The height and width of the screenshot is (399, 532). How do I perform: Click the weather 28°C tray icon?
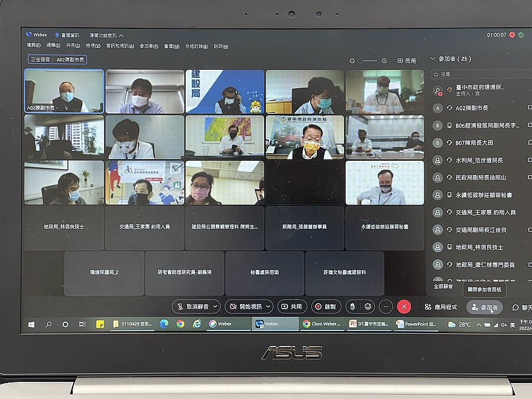[459, 325]
